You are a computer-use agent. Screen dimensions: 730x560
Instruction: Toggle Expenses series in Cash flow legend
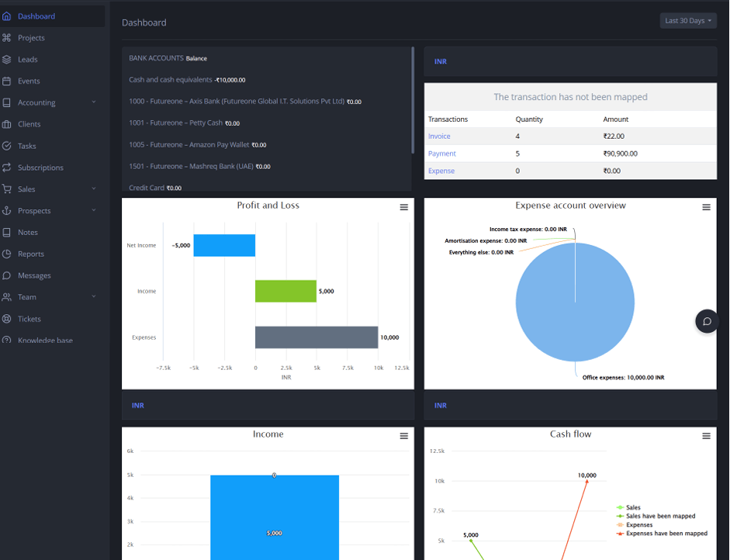tap(638, 525)
